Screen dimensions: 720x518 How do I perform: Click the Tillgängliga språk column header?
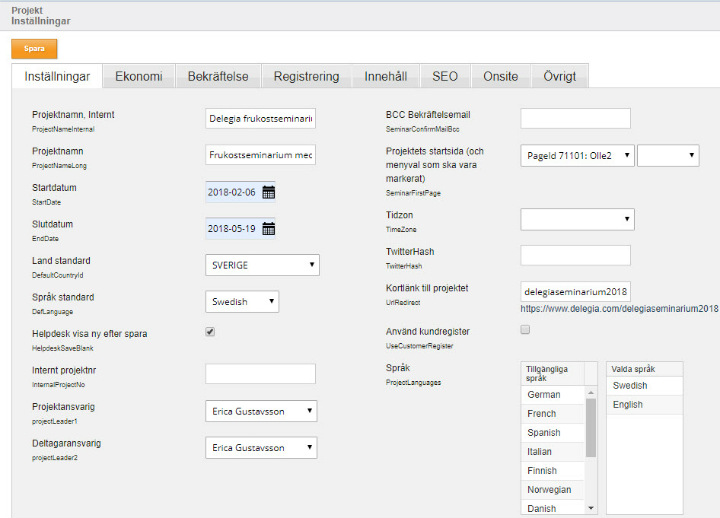click(553, 373)
